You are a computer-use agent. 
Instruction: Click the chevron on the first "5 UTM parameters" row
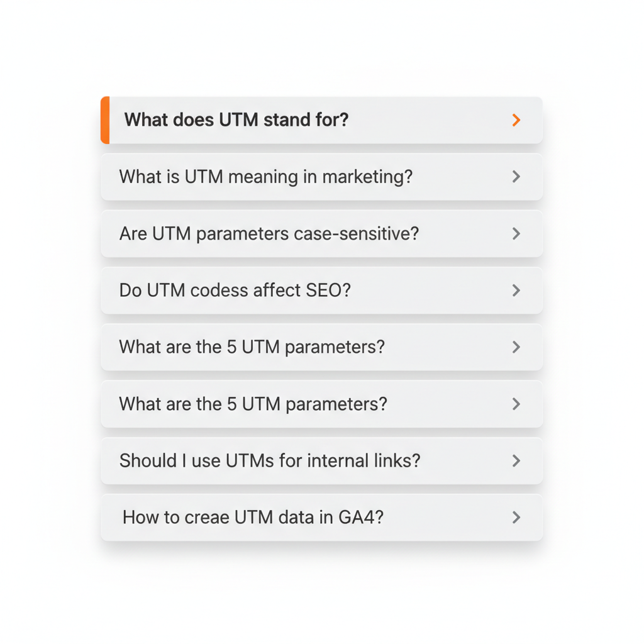[516, 347]
